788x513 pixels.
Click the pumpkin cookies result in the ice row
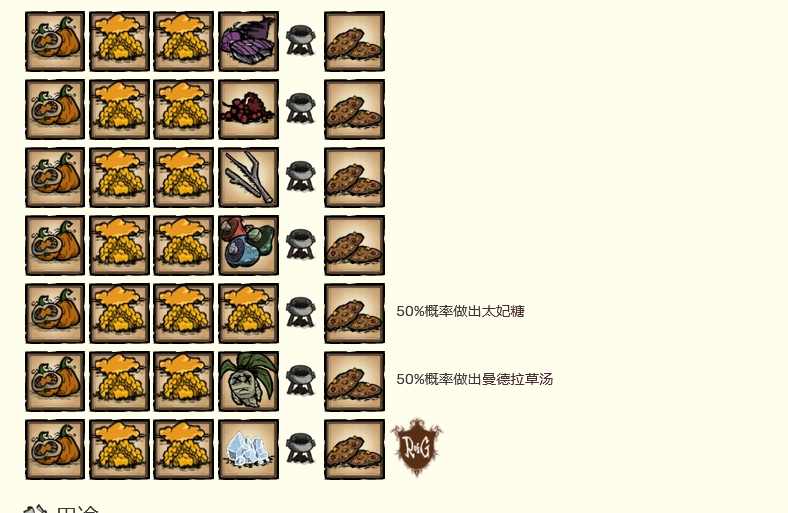tap(354, 449)
